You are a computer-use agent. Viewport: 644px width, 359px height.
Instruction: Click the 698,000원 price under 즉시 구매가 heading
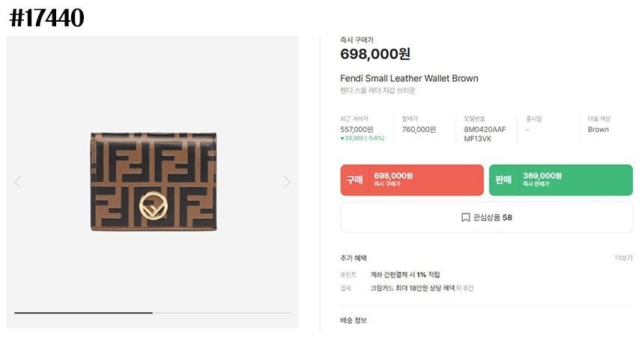point(375,54)
